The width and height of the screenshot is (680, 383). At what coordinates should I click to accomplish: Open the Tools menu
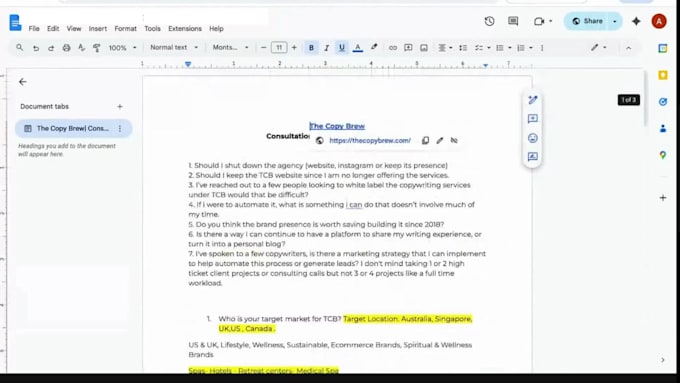coord(152,29)
